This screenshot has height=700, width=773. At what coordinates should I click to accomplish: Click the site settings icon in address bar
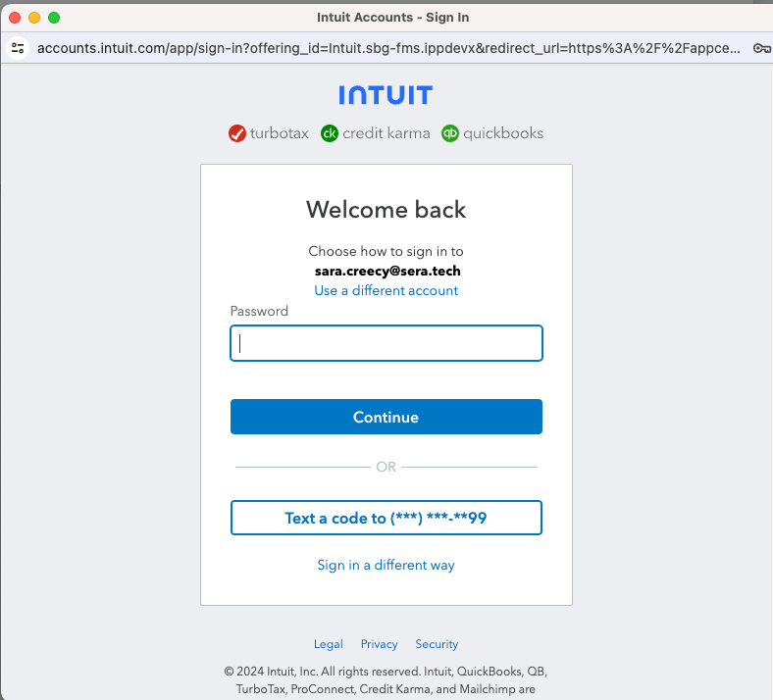tap(18, 48)
